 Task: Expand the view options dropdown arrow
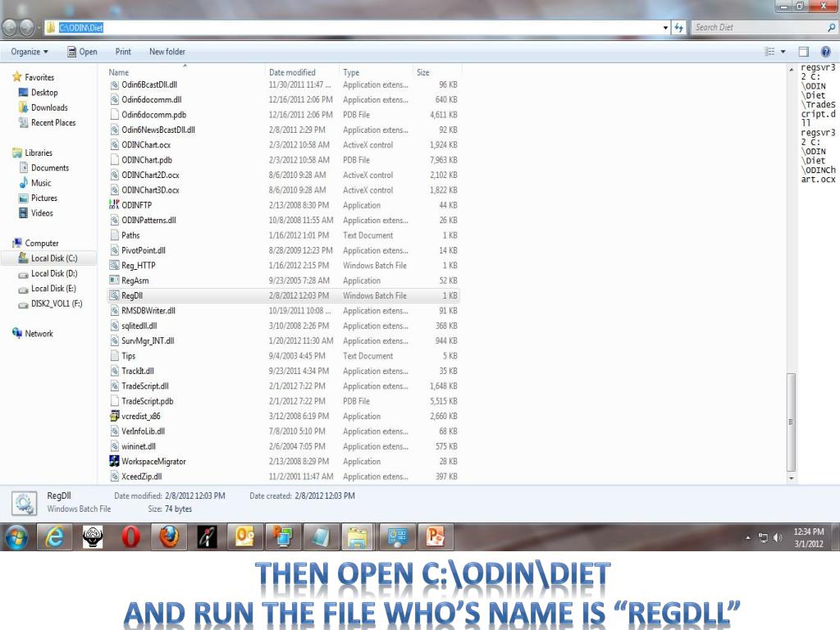783,52
